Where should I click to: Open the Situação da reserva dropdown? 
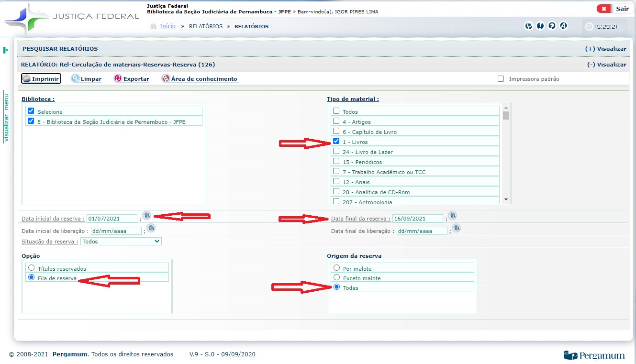[x=121, y=242]
